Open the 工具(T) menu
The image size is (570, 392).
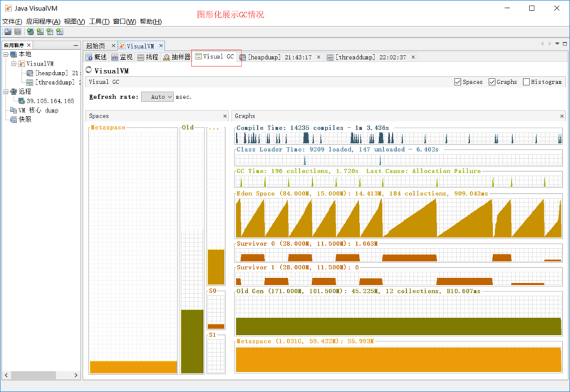pos(99,22)
